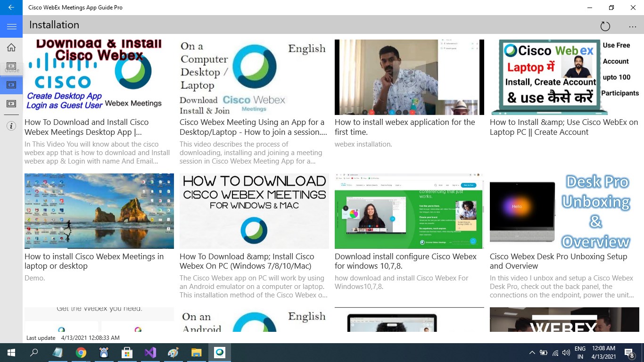Open thumbnail for Download and Install Cisco Webex Desktop App
Image resolution: width=644 pixels, height=362 pixels.
point(99,77)
